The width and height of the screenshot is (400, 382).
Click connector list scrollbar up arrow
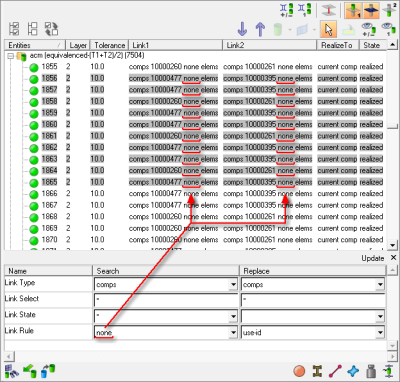click(393, 45)
